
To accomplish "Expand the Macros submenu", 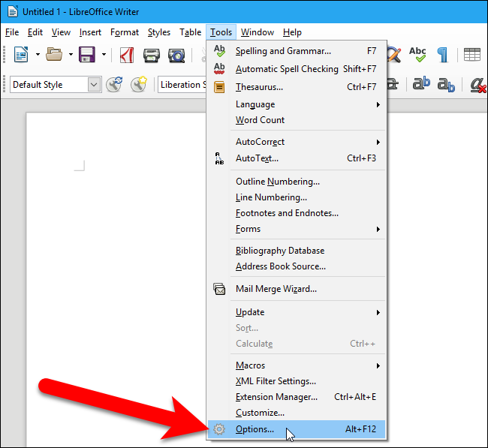I will pos(297,365).
